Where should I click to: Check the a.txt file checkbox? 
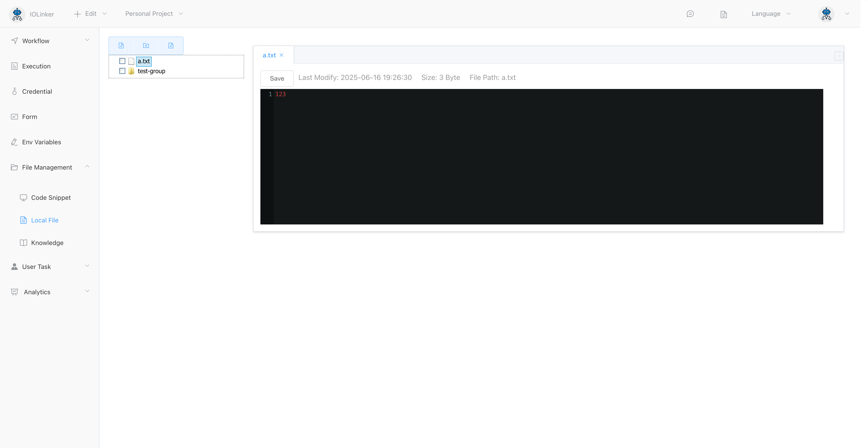point(122,61)
